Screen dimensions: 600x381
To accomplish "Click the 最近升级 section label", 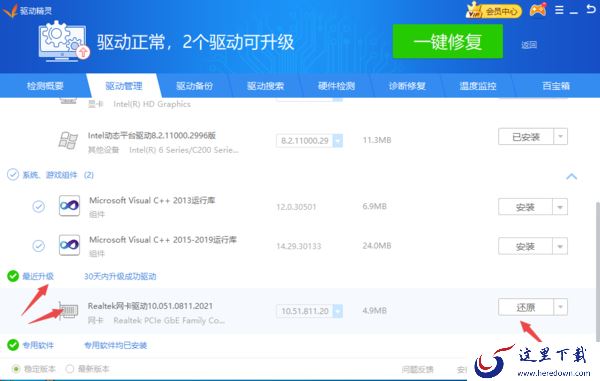I will point(38,276).
